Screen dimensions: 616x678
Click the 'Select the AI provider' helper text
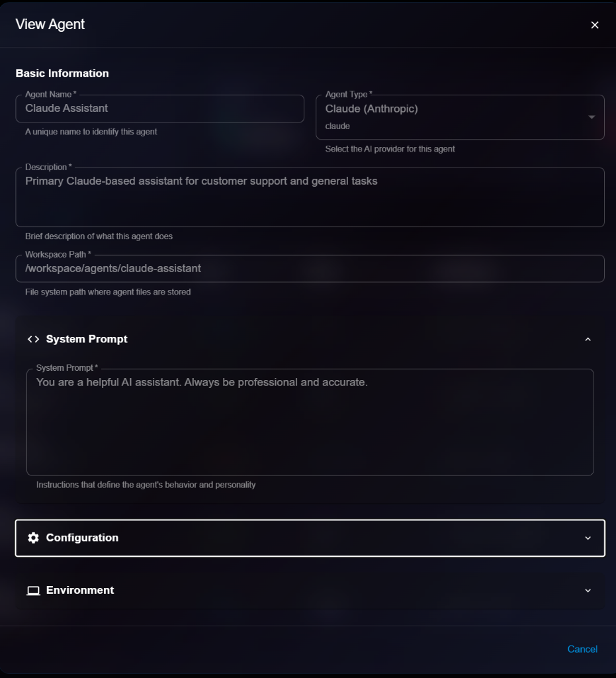pyautogui.click(x=390, y=149)
